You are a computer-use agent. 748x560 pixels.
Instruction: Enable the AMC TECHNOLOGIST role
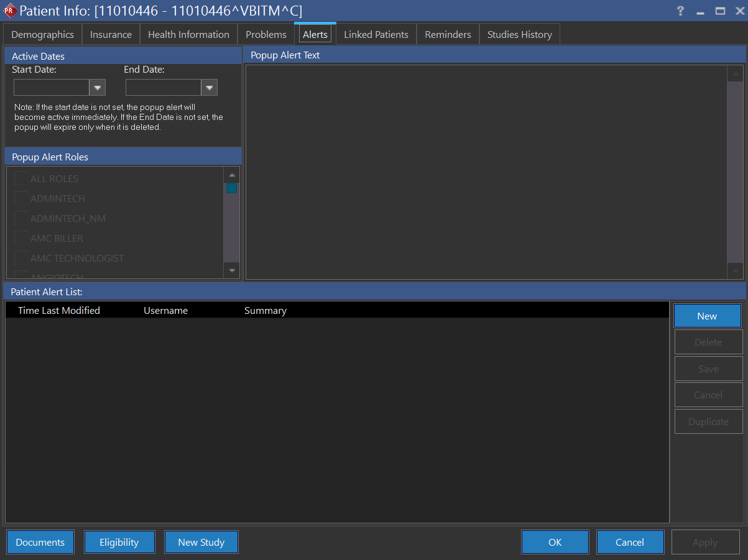point(21,258)
